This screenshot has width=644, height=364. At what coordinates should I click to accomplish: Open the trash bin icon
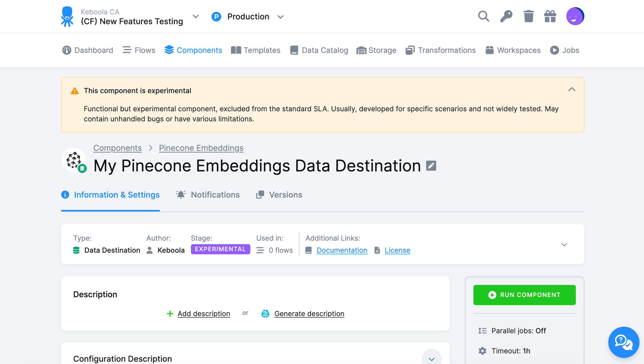(x=528, y=16)
